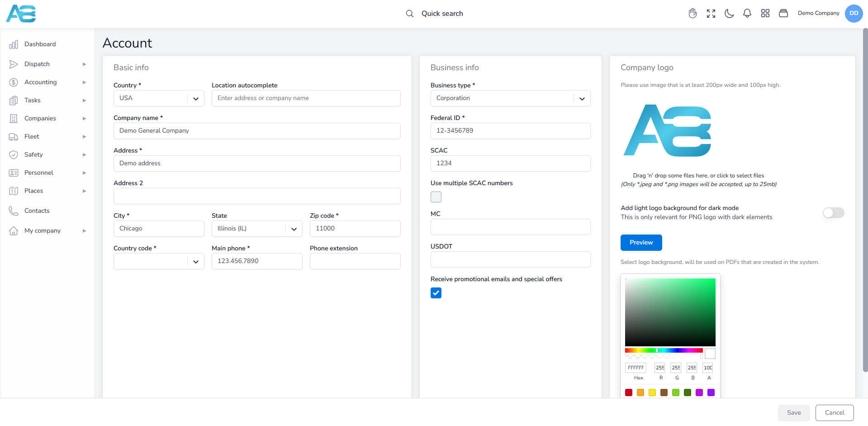Click the hand icon in top bar

pyautogui.click(x=693, y=13)
